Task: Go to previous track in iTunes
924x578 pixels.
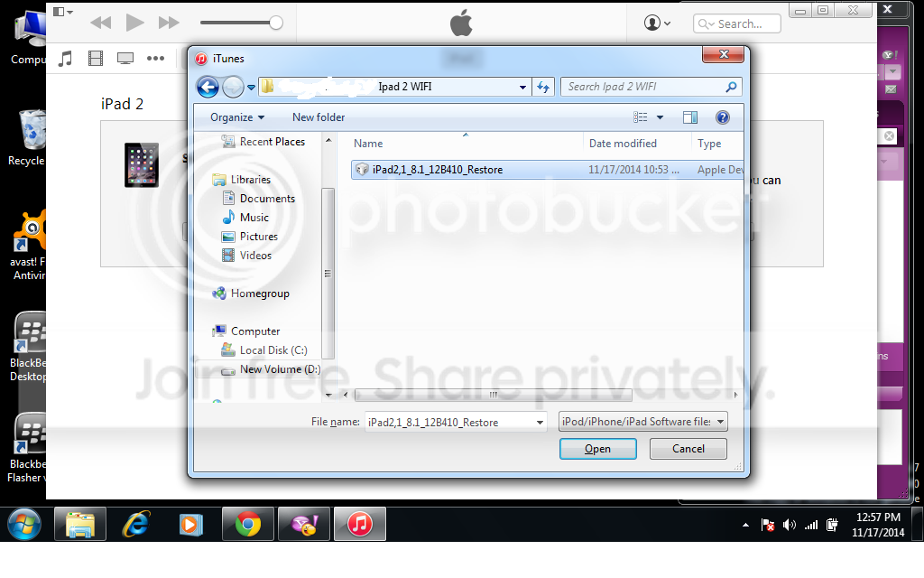Action: (101, 23)
